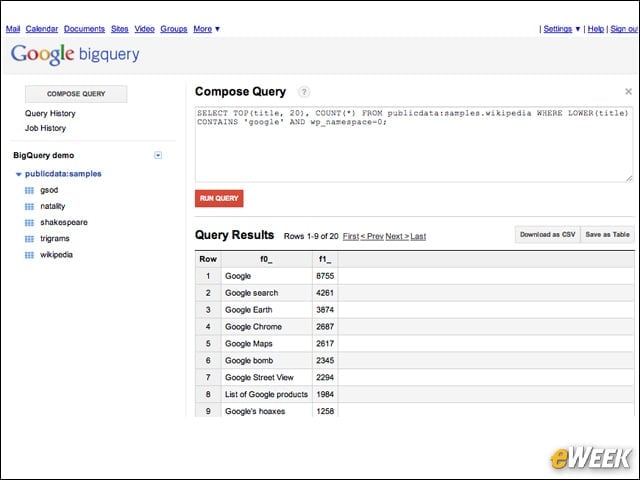Screen dimensions: 640x480
Task: Click the Google bigquery logo
Action: (75, 54)
